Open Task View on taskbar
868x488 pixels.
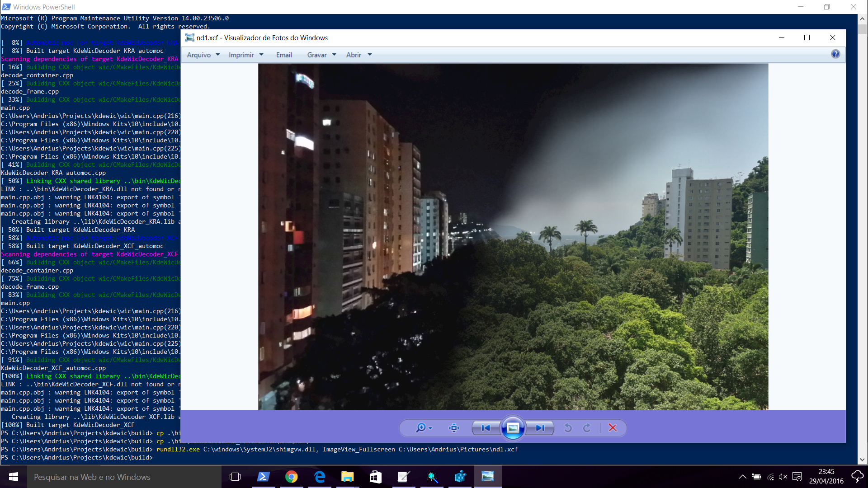[235, 477]
